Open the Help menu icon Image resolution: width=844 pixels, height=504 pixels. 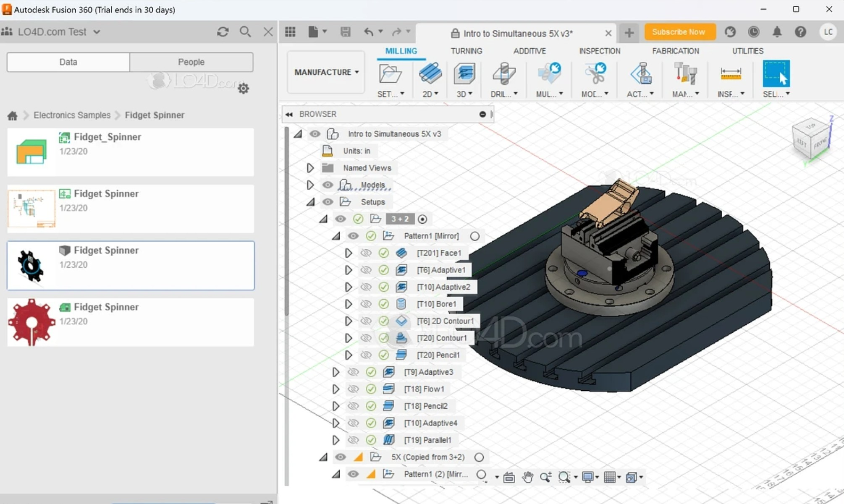tap(801, 32)
